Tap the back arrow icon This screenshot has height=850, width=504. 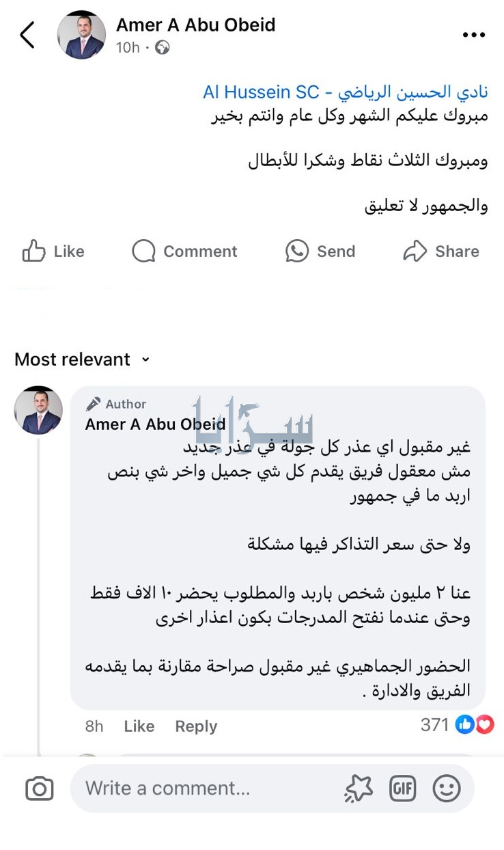point(27,35)
